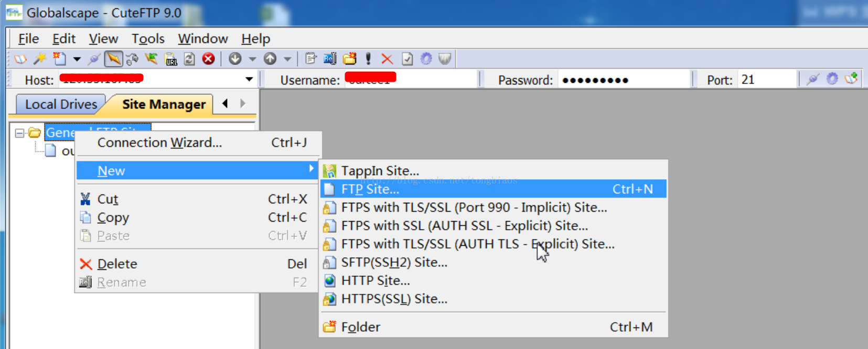Screen dimensions: 868x349
Task: Click the blue gear Settings toolbar icon
Action: coord(426,59)
